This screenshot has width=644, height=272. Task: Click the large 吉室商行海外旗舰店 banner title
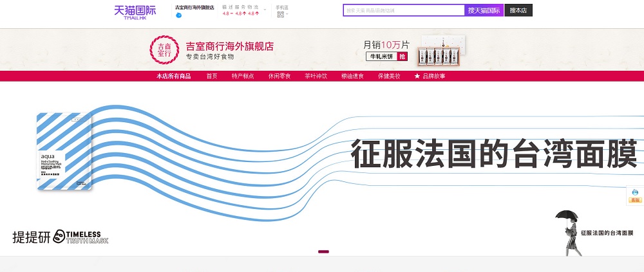point(230,46)
